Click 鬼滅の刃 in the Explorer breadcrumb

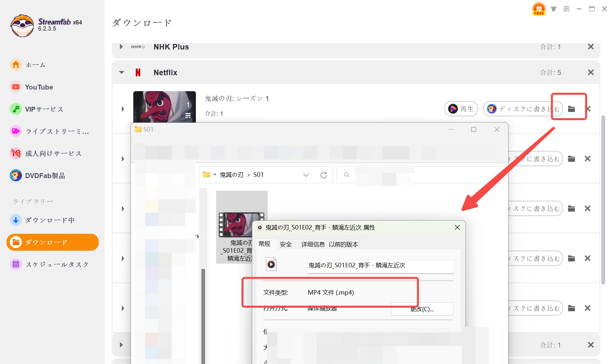(231, 175)
